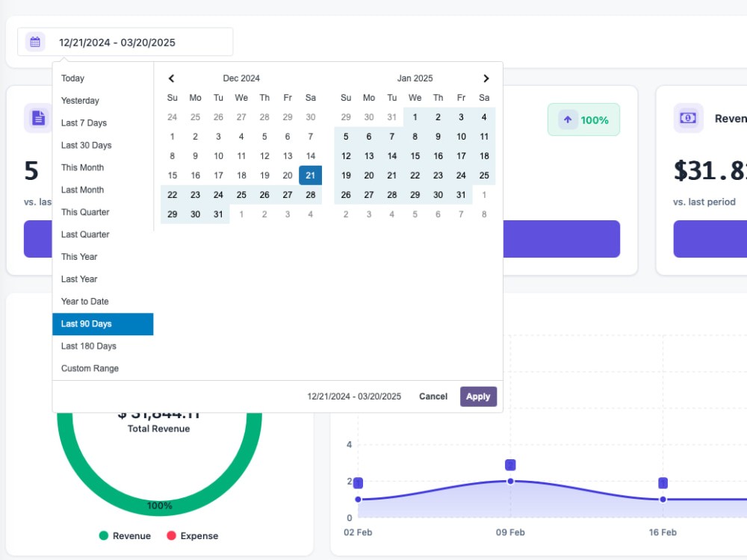Select January 18 in right calendar

484,156
